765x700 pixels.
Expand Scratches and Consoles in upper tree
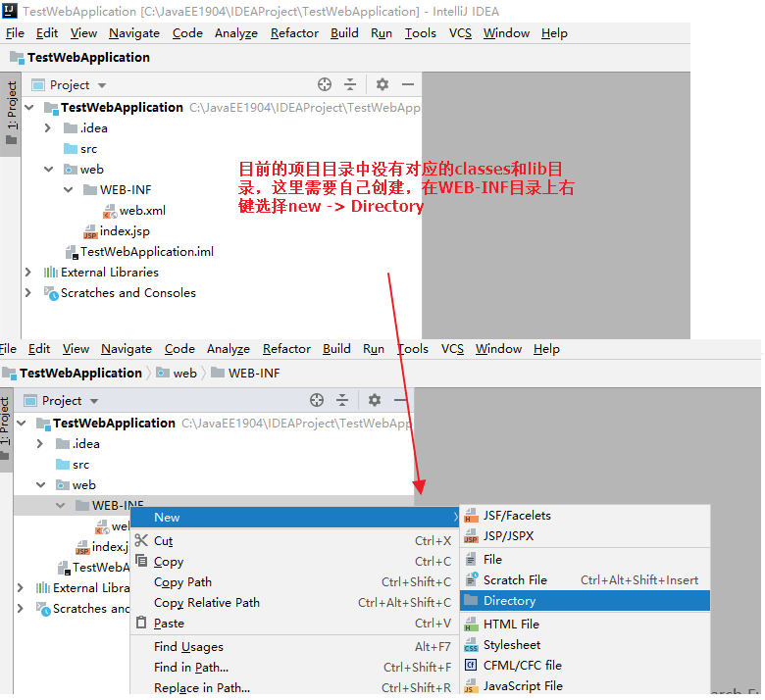point(28,293)
